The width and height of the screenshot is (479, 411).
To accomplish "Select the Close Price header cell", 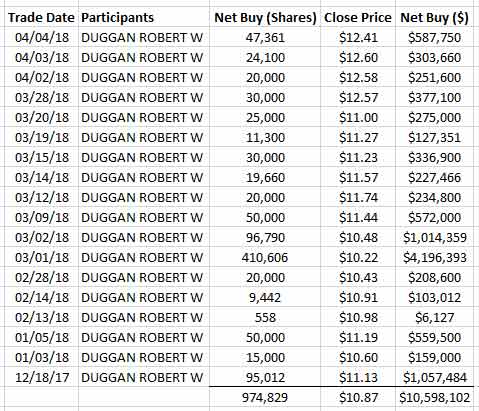I will (358, 17).
